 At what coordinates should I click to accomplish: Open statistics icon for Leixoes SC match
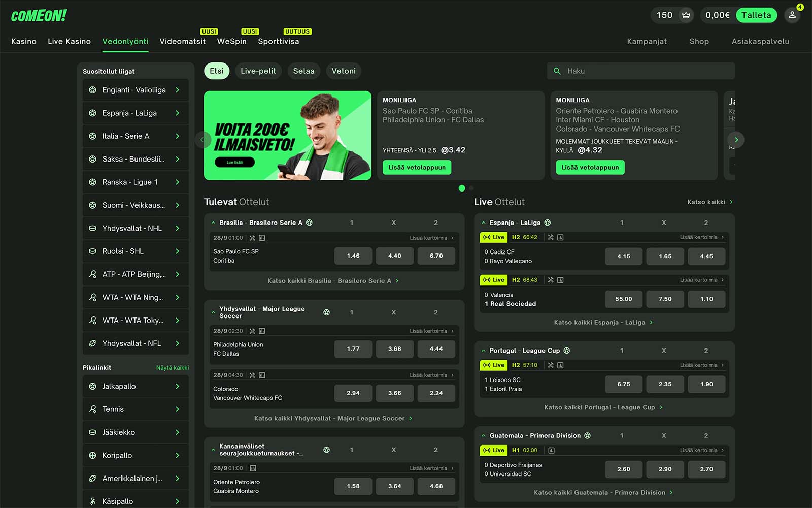(560, 365)
